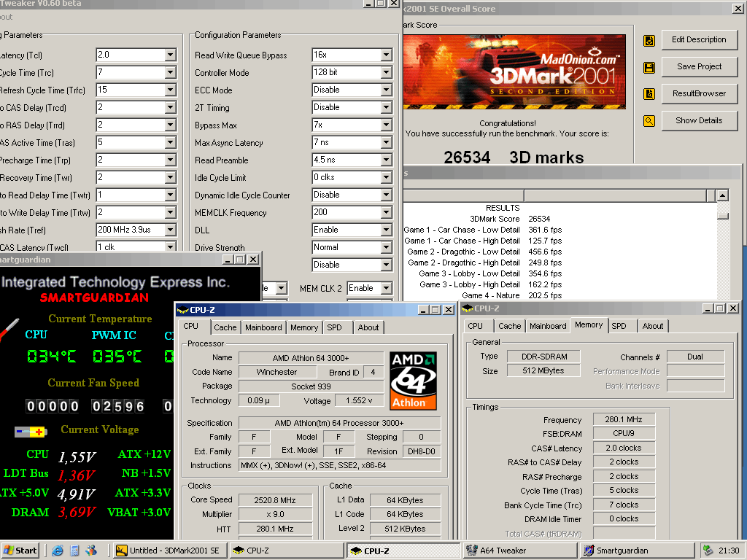Viewport: 747px width, 560px height.
Task: Click the Core Speed value field in CPU-Z
Action: click(275, 500)
